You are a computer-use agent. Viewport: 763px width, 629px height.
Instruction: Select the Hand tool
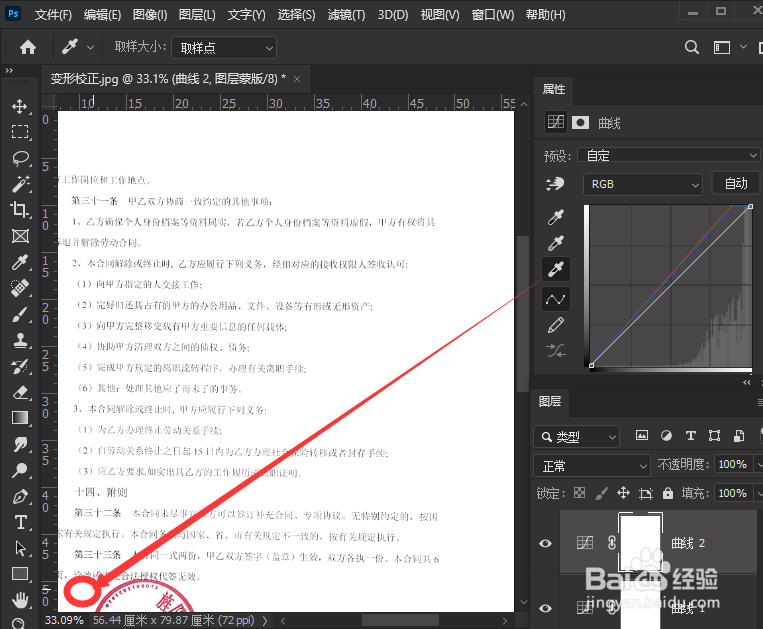20,600
